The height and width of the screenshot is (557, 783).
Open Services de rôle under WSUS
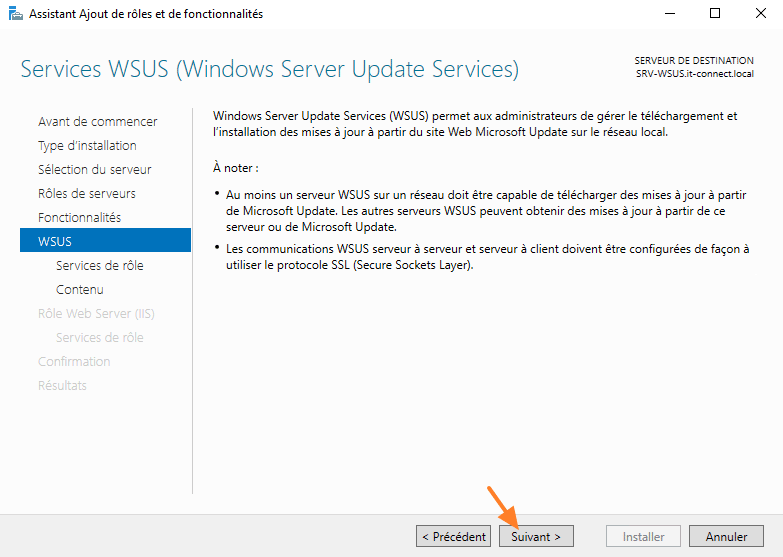pos(99,265)
